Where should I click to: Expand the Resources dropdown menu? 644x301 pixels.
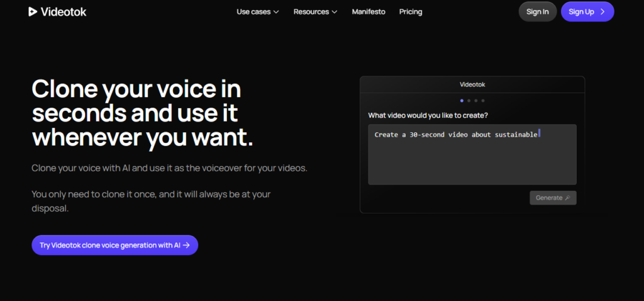point(315,12)
